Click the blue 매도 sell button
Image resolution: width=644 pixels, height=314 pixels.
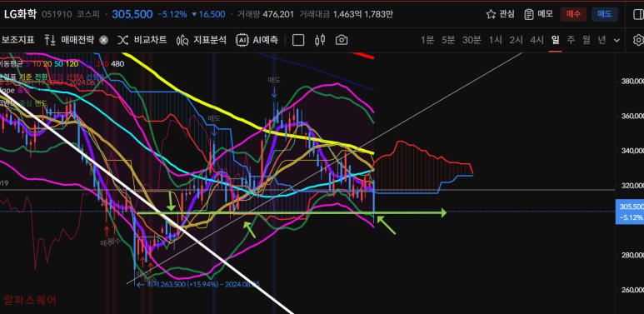(605, 14)
